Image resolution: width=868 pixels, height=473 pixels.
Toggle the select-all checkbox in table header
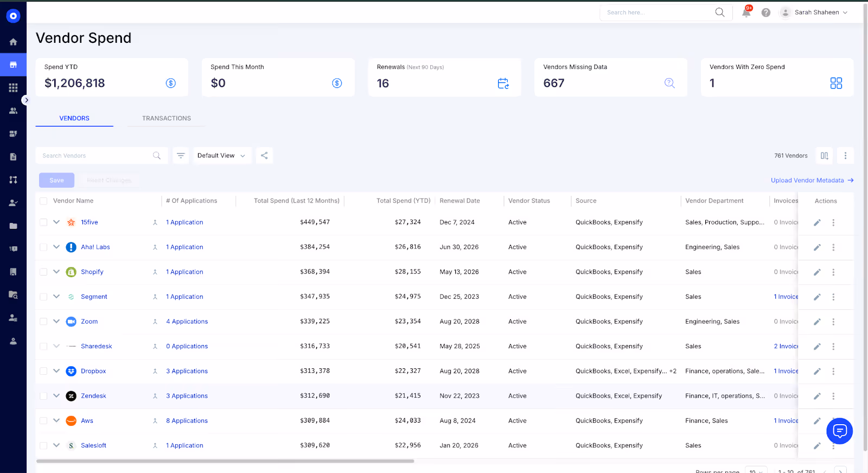(x=43, y=201)
